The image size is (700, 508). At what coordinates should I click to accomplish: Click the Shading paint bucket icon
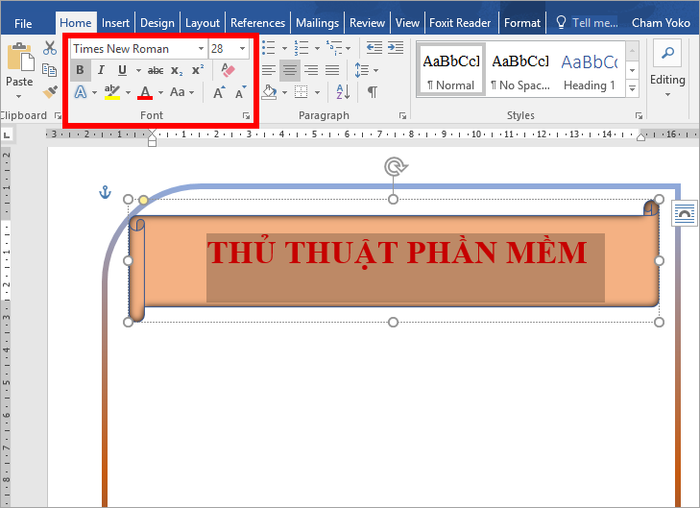tap(269, 92)
